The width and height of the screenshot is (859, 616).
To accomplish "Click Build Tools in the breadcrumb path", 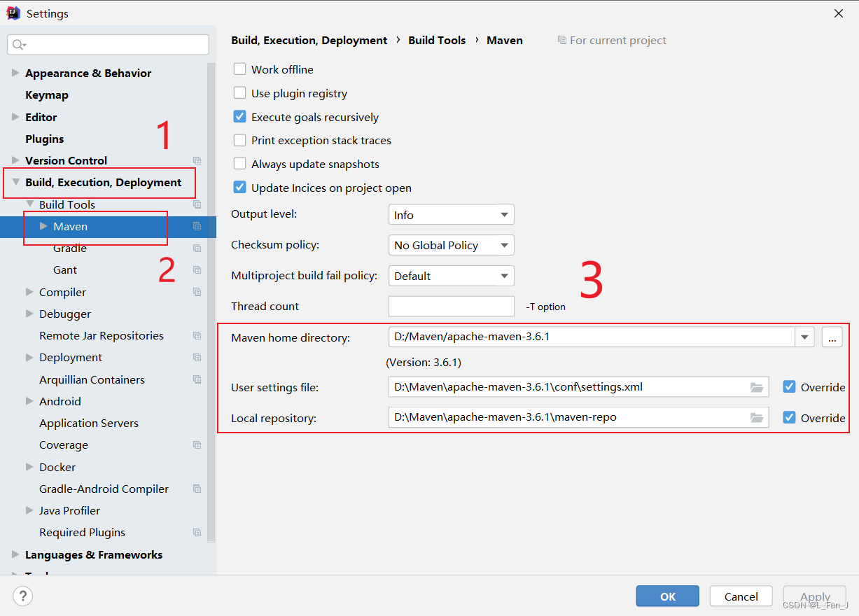I will 437,40.
